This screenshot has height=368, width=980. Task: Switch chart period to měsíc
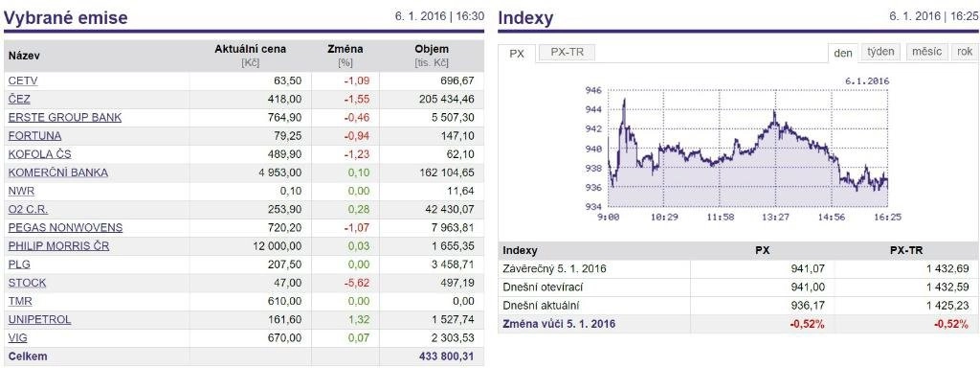(926, 52)
